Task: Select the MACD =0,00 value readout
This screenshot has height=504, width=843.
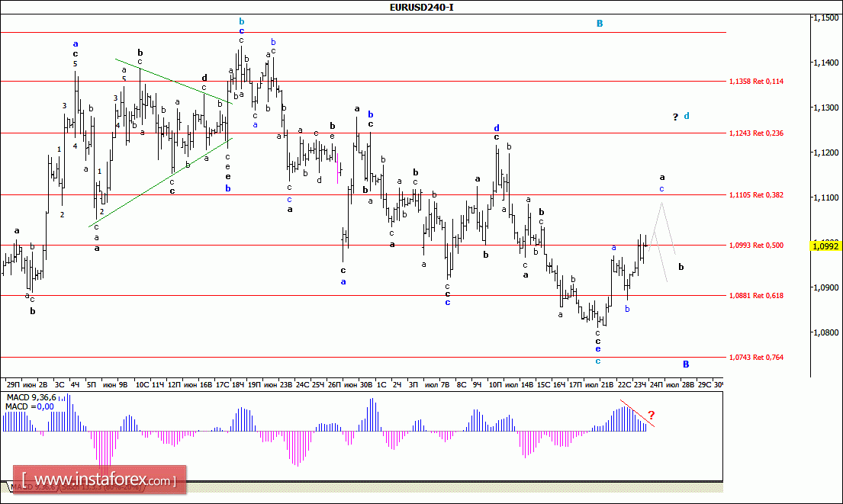Action: point(27,407)
